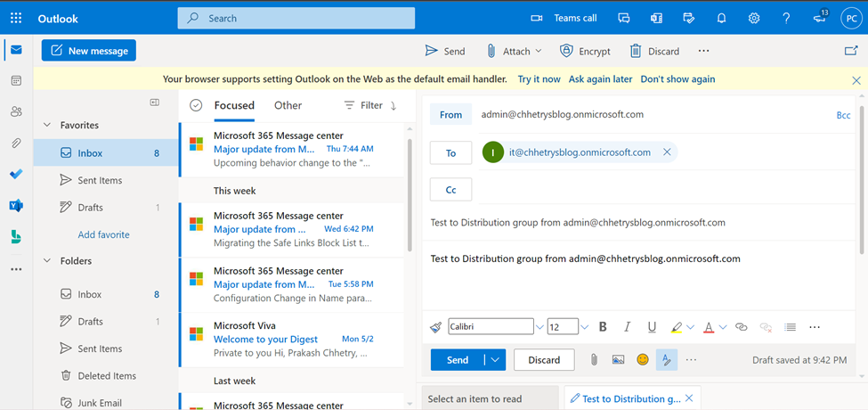Open To Do checkmark app
The image size is (868, 410).
point(16,174)
